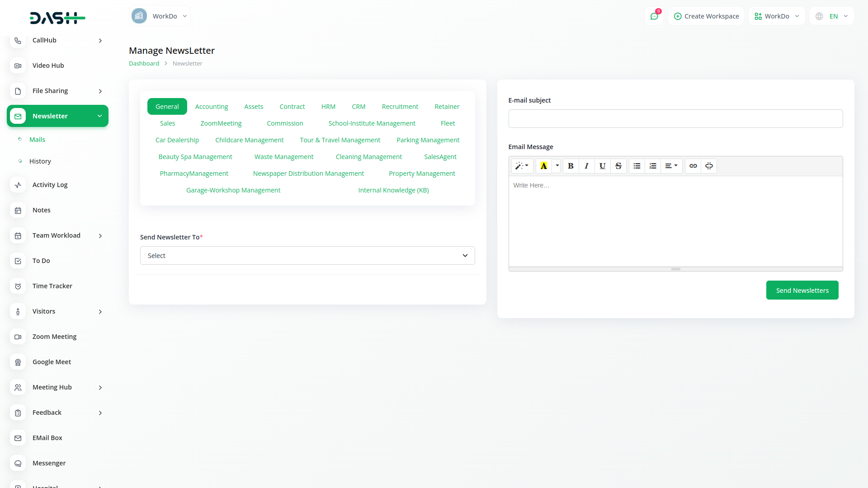
Task: Open chat messages icon in header
Action: (x=654, y=16)
